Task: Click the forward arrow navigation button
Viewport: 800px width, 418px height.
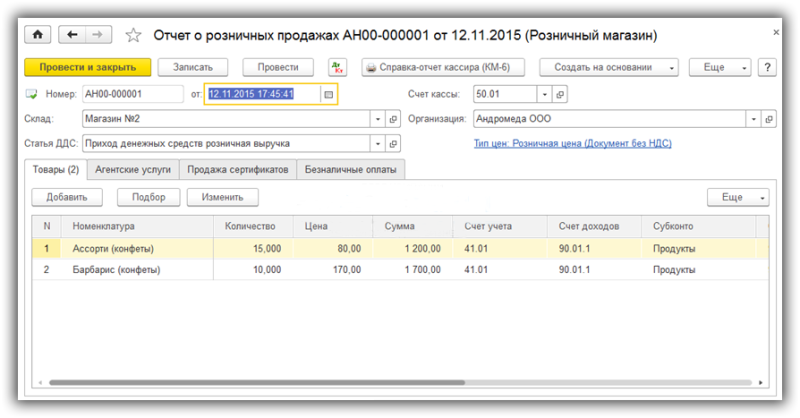Action: coord(98,35)
